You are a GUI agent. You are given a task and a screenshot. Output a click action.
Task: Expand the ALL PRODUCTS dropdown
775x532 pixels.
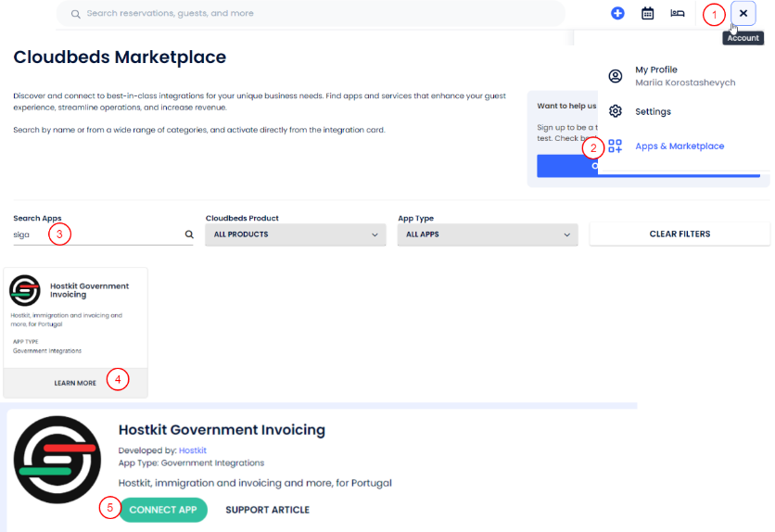tap(295, 234)
